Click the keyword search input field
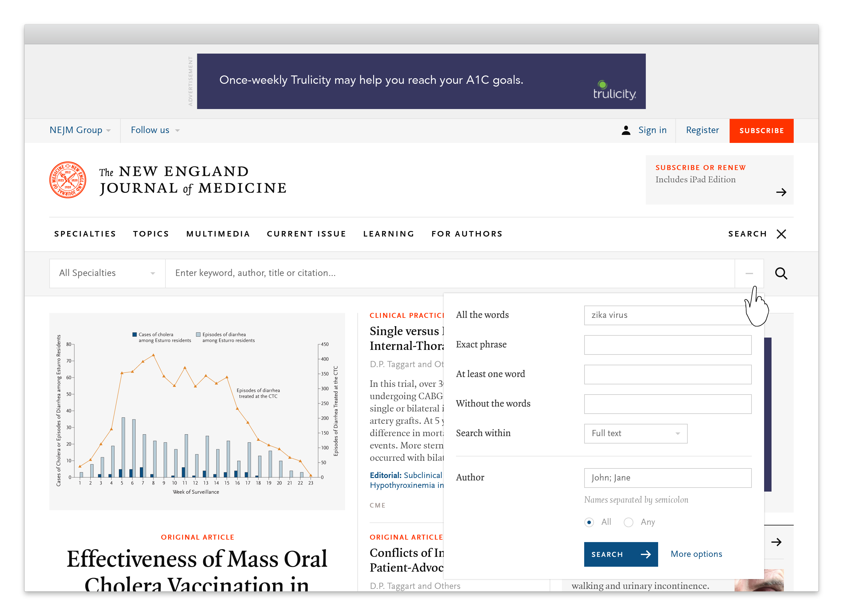Image resolution: width=843 pixels, height=616 pixels. 450,273
